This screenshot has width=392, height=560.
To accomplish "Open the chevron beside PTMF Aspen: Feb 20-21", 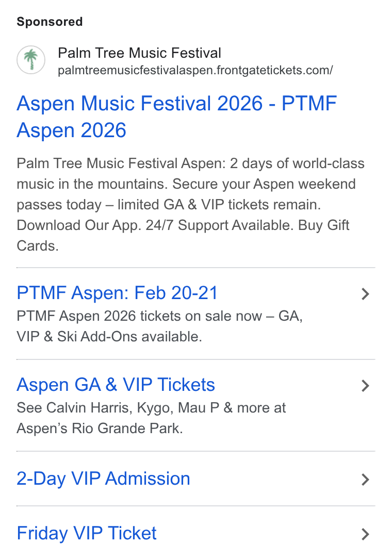I will click(x=365, y=294).
